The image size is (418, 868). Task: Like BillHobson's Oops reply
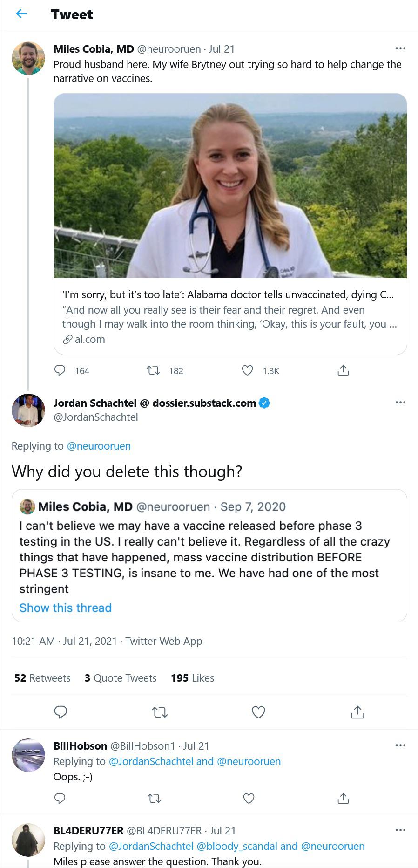[249, 799]
